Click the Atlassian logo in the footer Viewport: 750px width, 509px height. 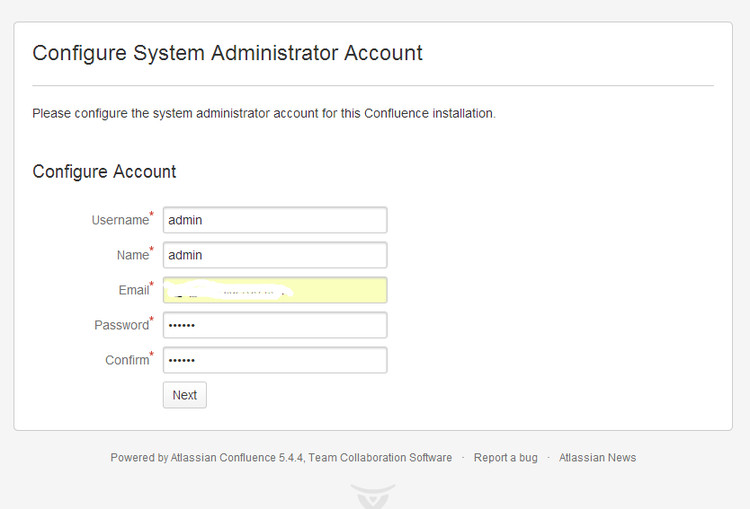click(x=373, y=496)
